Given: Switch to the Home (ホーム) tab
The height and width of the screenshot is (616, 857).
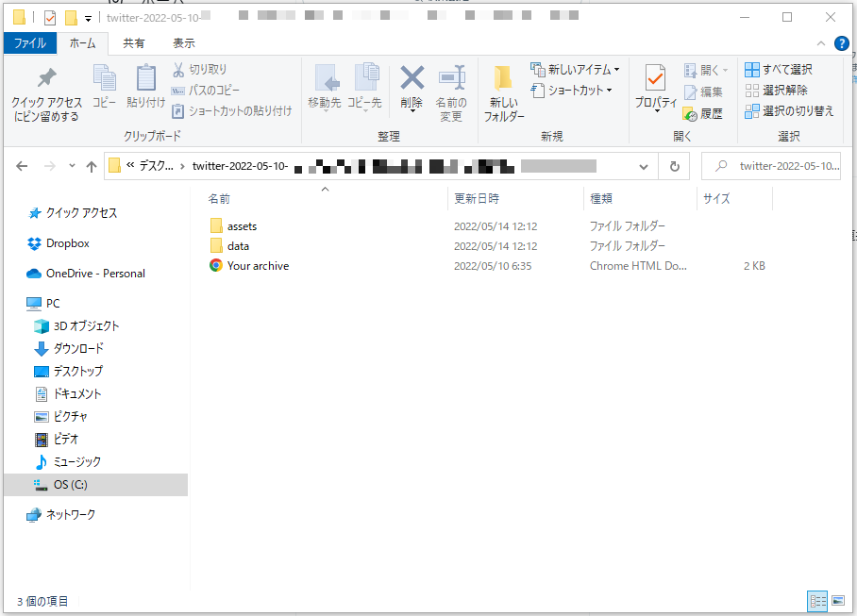Looking at the screenshot, I should (82, 43).
